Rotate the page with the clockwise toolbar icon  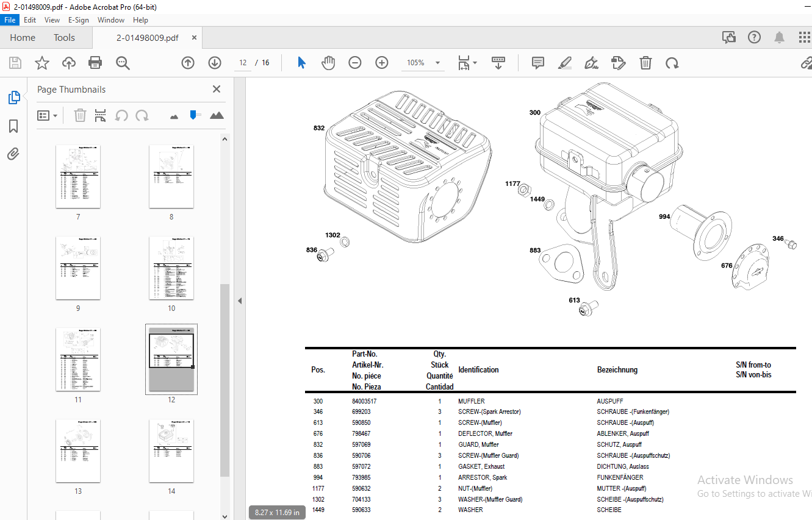(672, 63)
